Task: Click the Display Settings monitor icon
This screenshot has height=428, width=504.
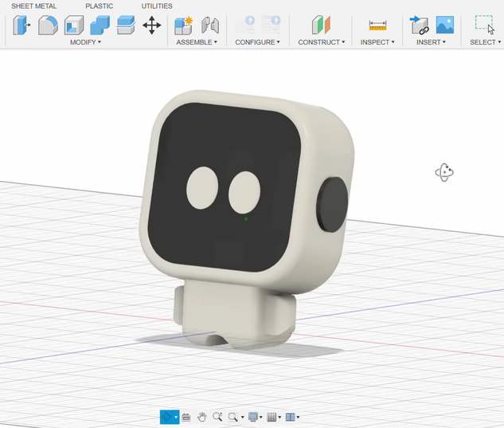Action: [x=253, y=417]
